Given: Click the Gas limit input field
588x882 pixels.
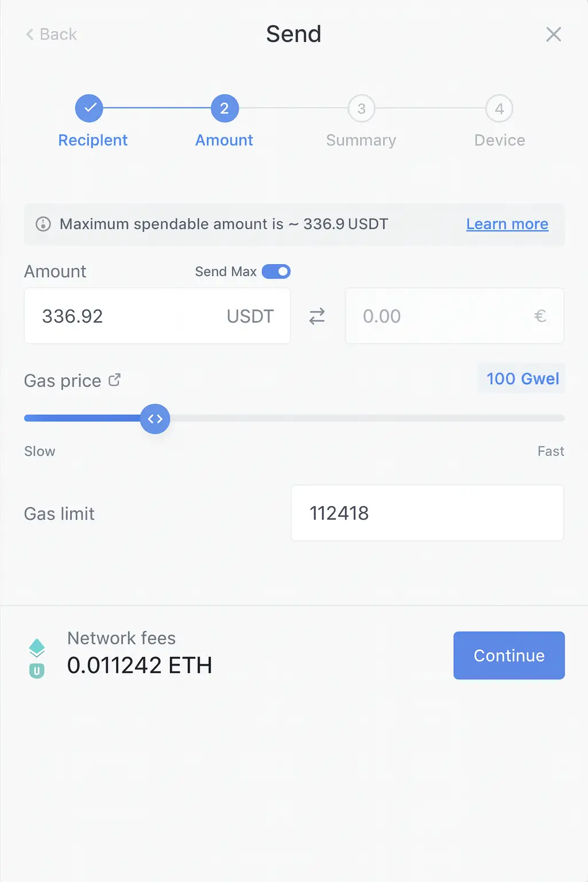Looking at the screenshot, I should 427,513.
